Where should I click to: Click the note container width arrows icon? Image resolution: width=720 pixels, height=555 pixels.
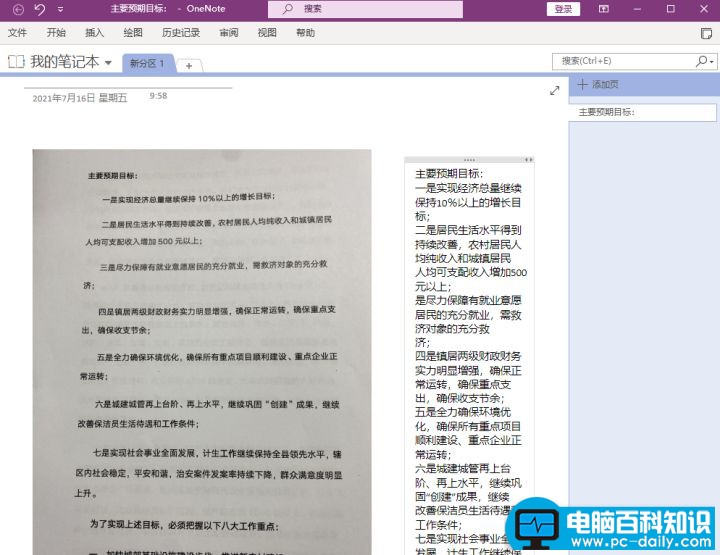[x=529, y=160]
